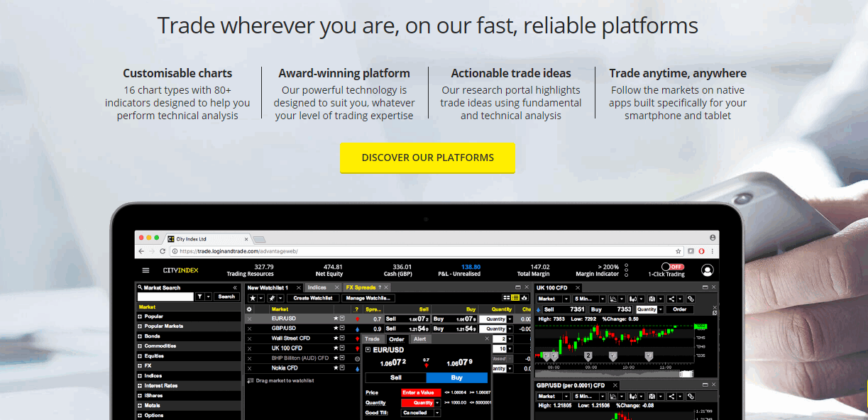Click link icon on GBP/USD chart toolbar
Image resolution: width=868 pixels, height=420 pixels.
[x=691, y=397]
